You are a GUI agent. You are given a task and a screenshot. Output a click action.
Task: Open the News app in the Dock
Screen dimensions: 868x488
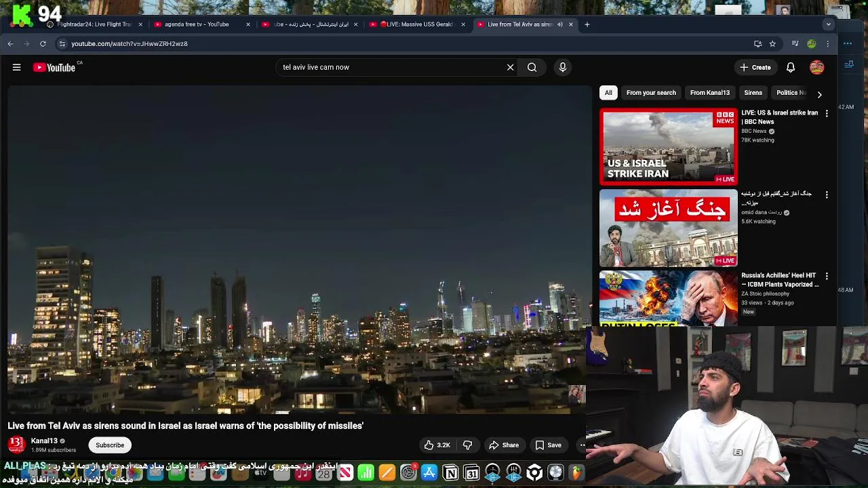tap(345, 472)
